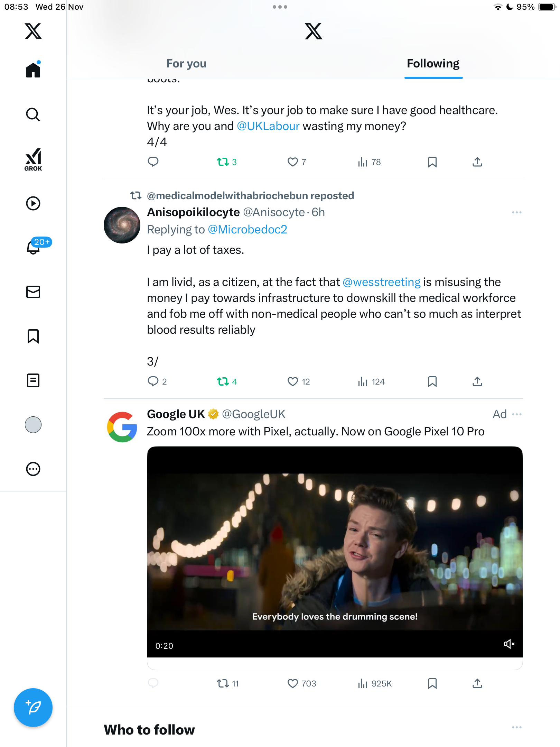Open more options on Anisopoikilocyte's post
Image resolution: width=560 pixels, height=747 pixels.
(x=516, y=212)
